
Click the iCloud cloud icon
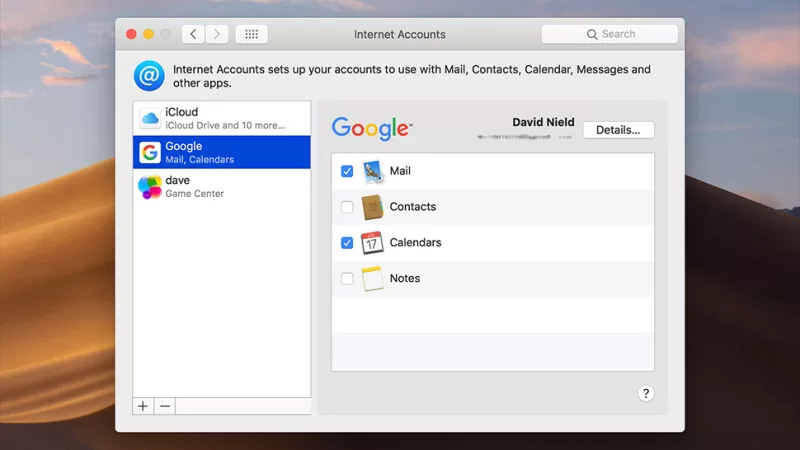click(x=150, y=118)
